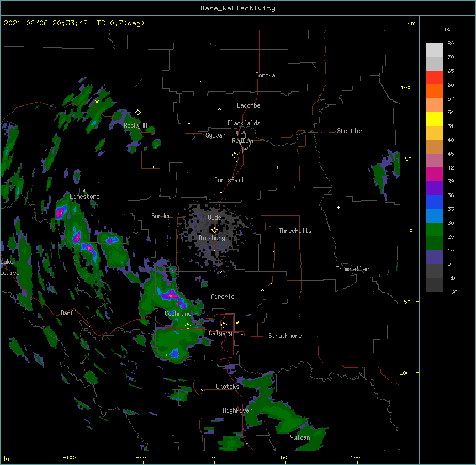
Task: Click the RockyMH label
Action: pos(135,125)
